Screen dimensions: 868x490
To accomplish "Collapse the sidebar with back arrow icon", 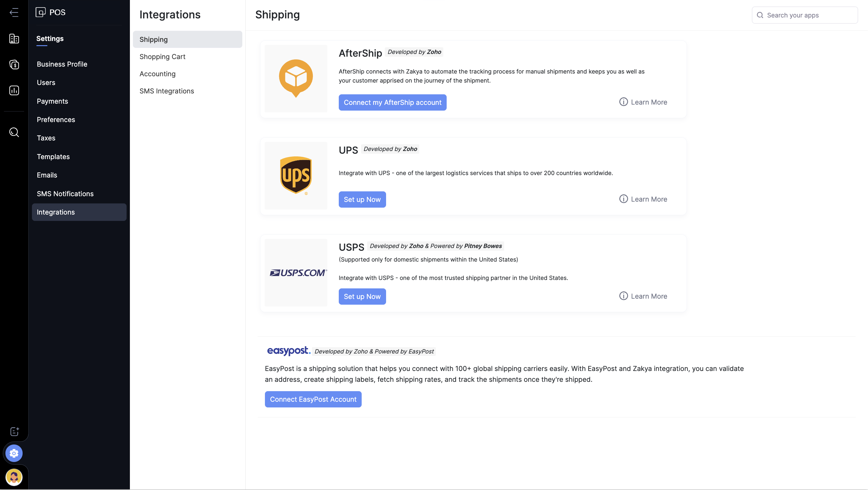I will [14, 12].
